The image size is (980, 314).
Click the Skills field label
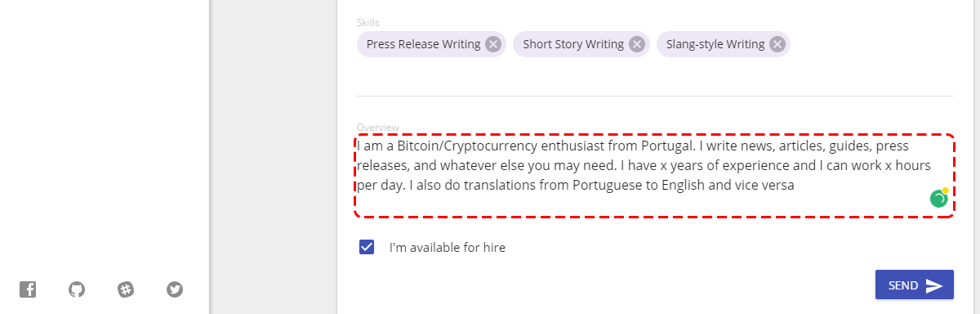tap(368, 23)
